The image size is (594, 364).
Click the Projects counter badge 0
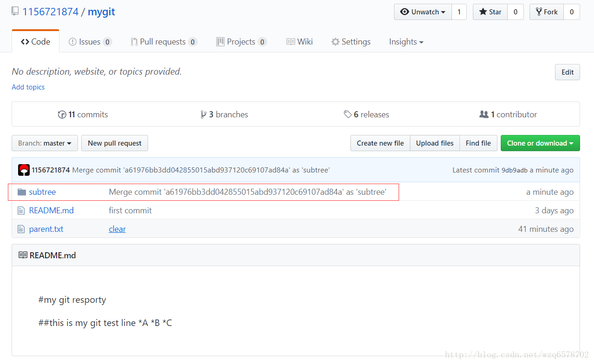point(262,42)
